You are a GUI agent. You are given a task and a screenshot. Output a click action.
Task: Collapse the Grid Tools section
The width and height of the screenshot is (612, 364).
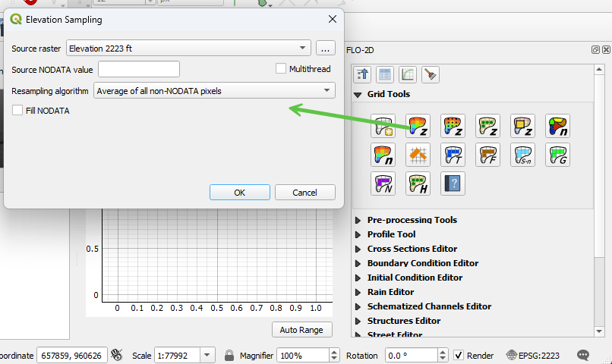point(358,95)
